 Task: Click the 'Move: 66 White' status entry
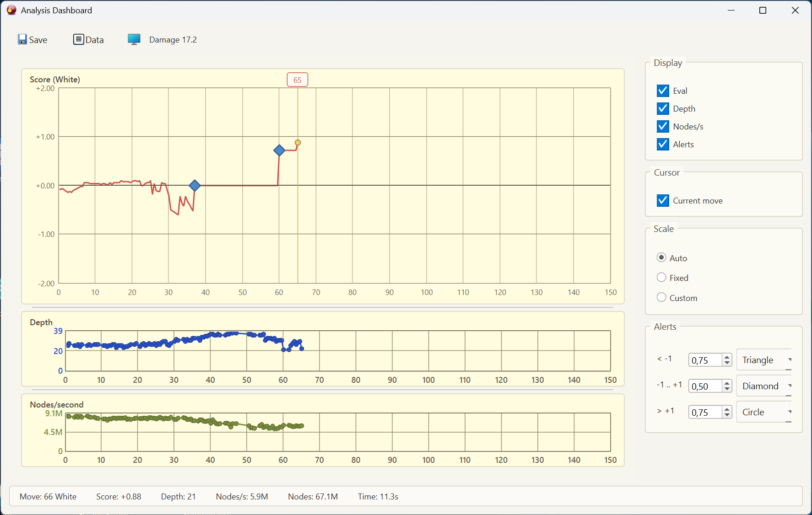[48, 497]
